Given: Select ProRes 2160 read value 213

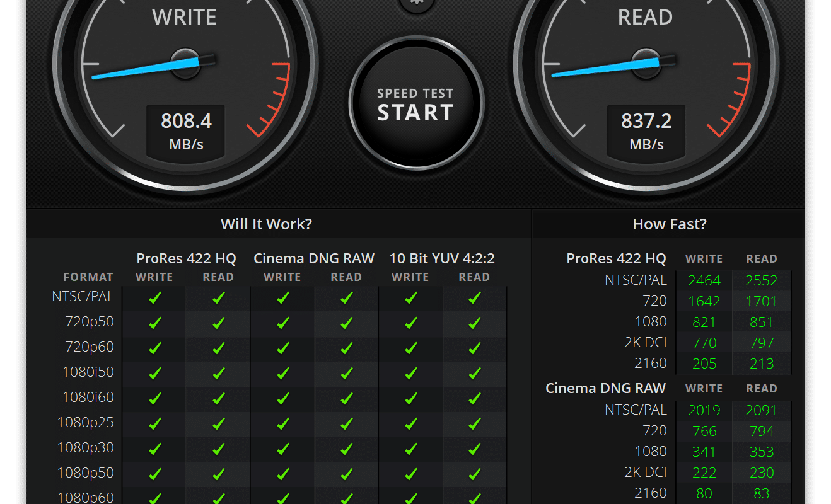Looking at the screenshot, I should 762,364.
